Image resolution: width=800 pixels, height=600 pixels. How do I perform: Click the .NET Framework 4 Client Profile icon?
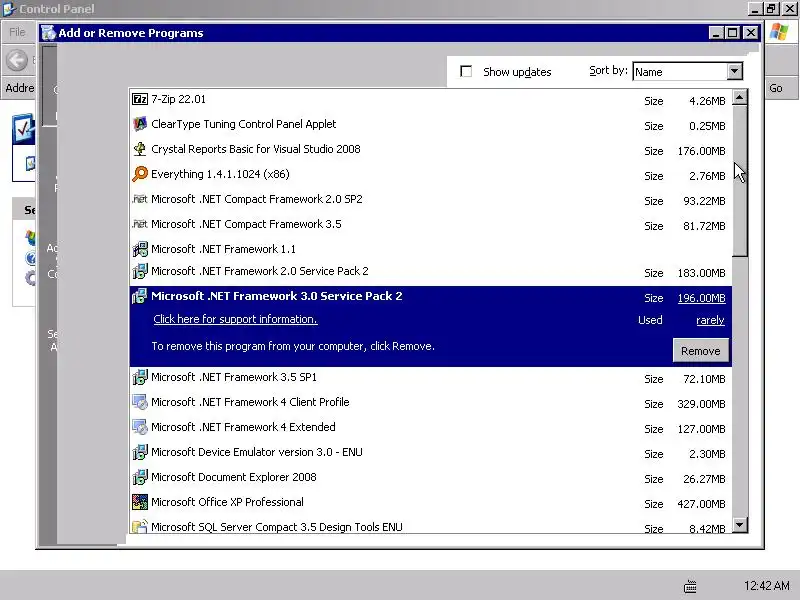click(x=140, y=402)
